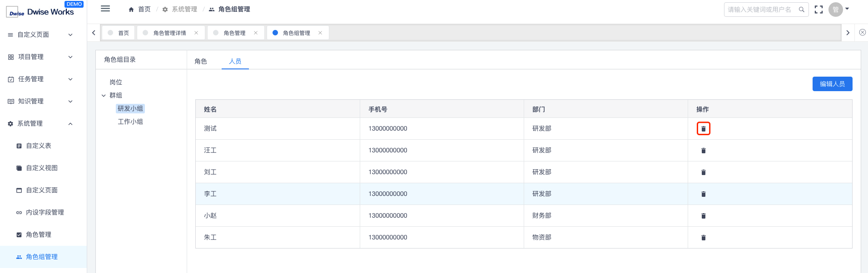Enter fullscreen mode
The height and width of the screenshot is (273, 868).
click(x=818, y=10)
